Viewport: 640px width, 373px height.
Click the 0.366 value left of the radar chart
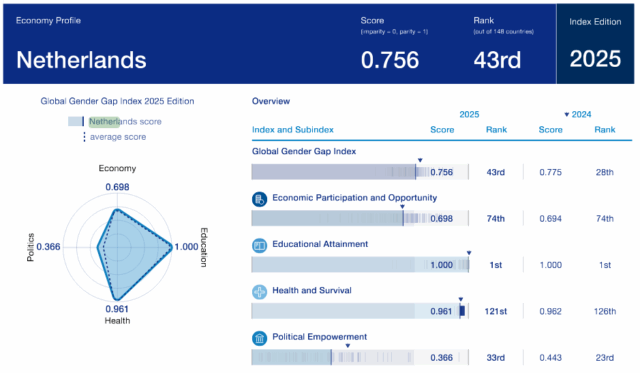tap(48, 247)
